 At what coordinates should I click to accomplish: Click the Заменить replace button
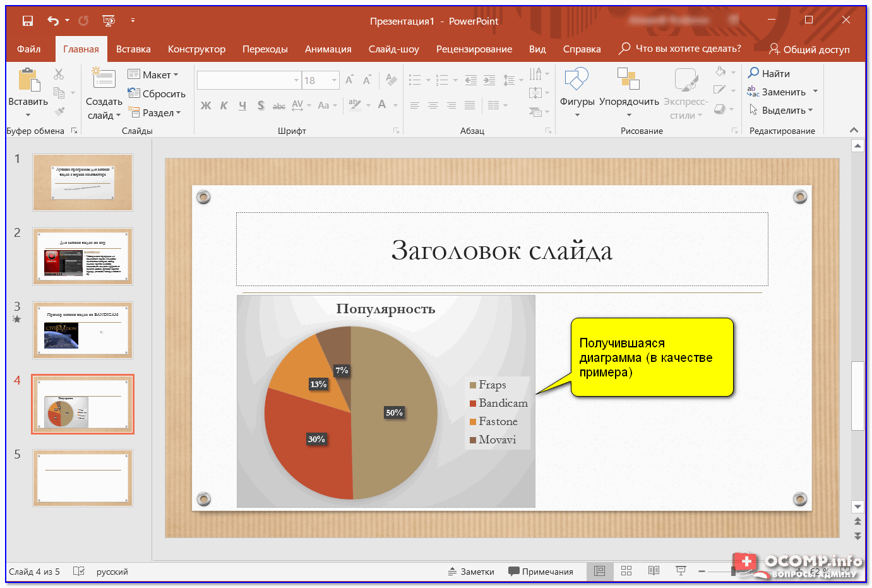click(x=777, y=92)
